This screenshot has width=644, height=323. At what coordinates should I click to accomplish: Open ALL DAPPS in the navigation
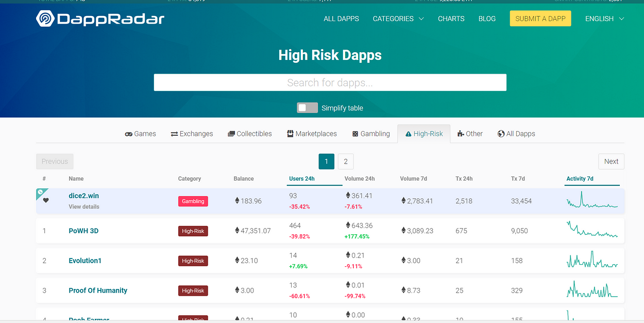pos(341,19)
